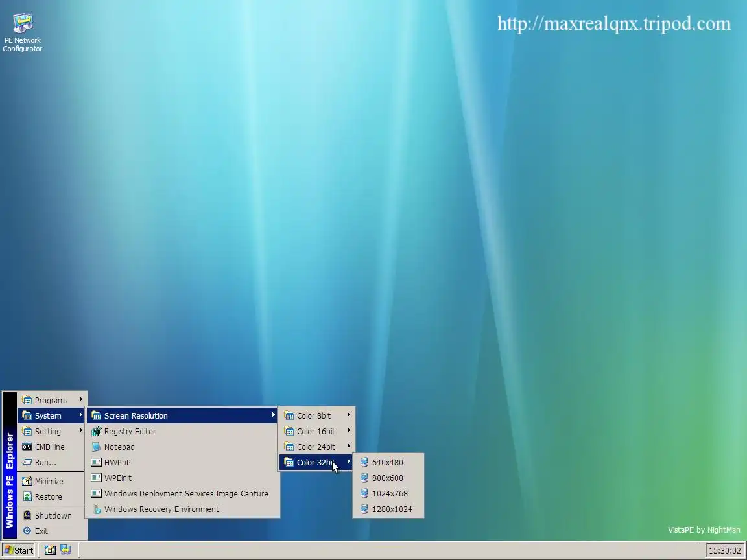Image resolution: width=747 pixels, height=560 pixels.
Task: Click the taskbar clock showing 15:30:02
Action: [x=724, y=550]
